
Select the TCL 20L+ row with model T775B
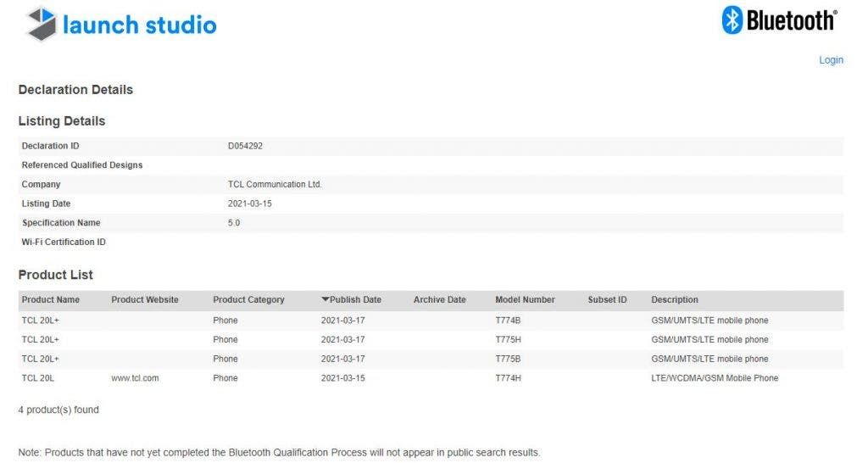pyautogui.click(x=431, y=359)
